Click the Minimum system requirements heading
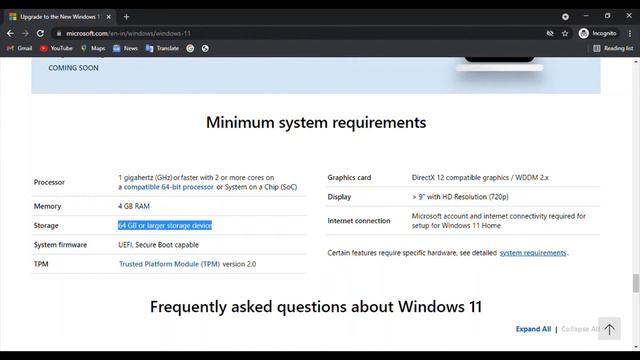Screen dimensions: 640x360 coord(316,122)
